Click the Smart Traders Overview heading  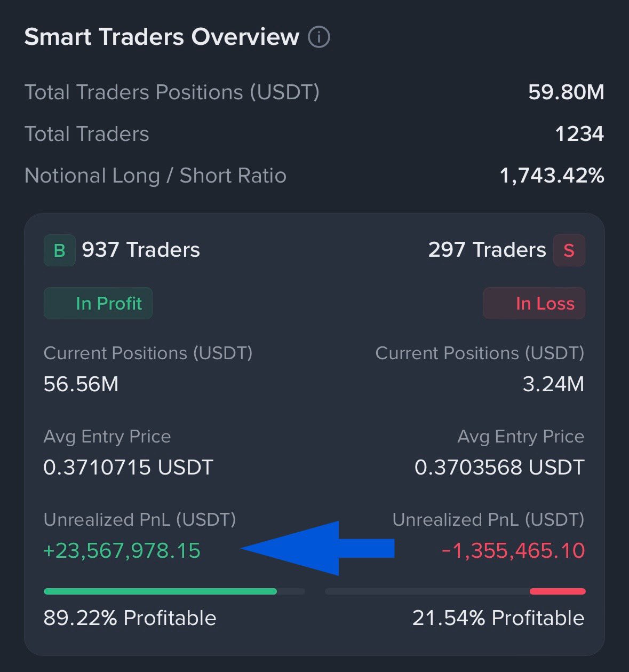coord(162,37)
